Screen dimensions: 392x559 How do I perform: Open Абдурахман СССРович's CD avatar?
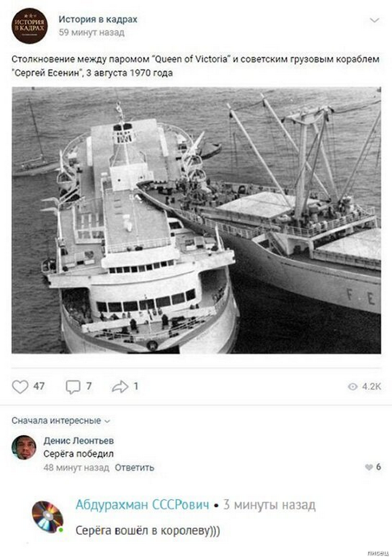pyautogui.click(x=47, y=517)
